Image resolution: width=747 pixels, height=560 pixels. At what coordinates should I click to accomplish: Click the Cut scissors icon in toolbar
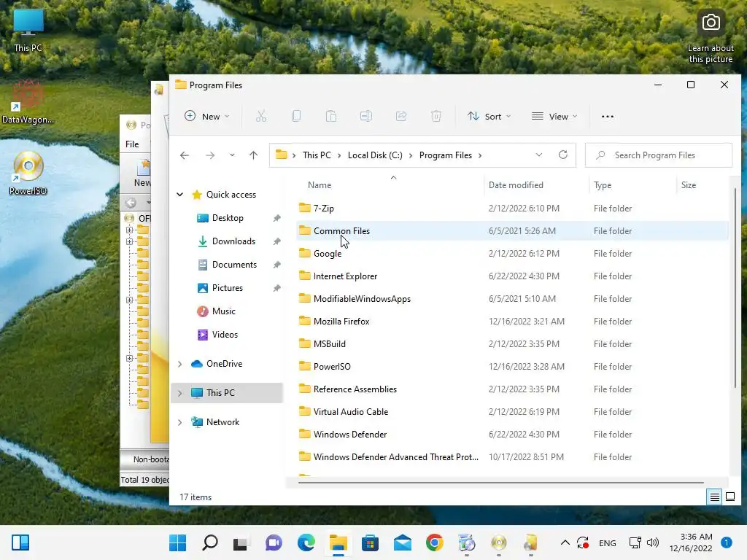pos(261,116)
